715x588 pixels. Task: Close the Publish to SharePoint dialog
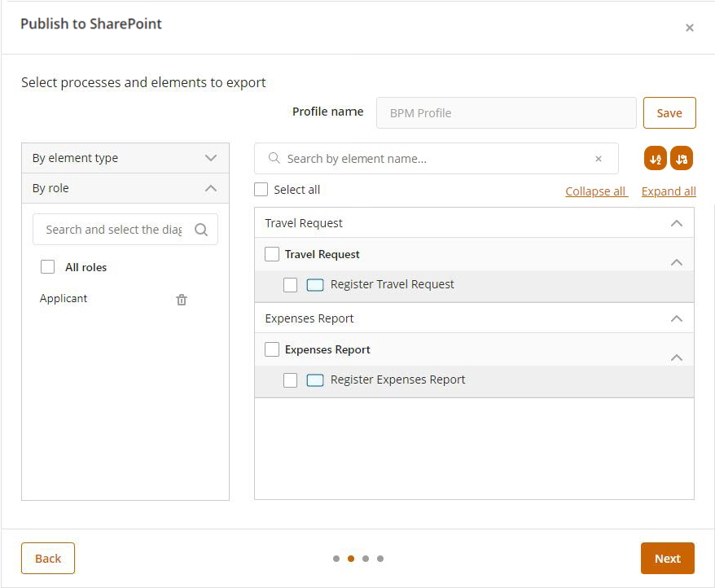pos(689,28)
